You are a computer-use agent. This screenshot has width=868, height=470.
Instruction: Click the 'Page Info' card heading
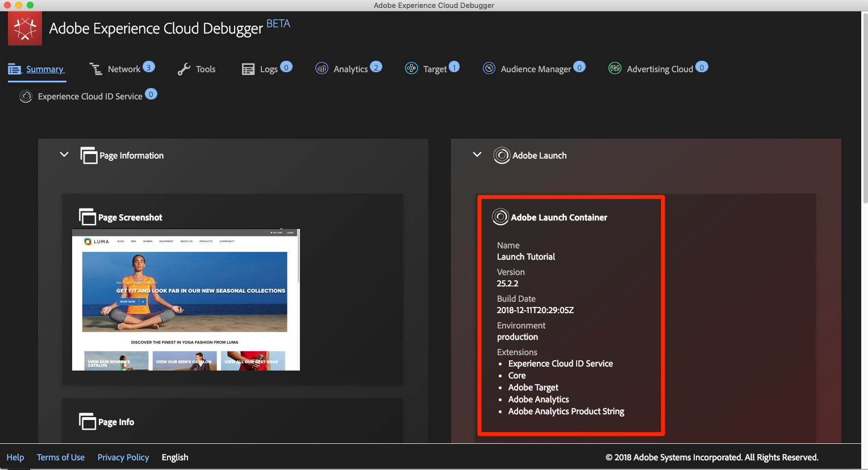[x=116, y=422]
